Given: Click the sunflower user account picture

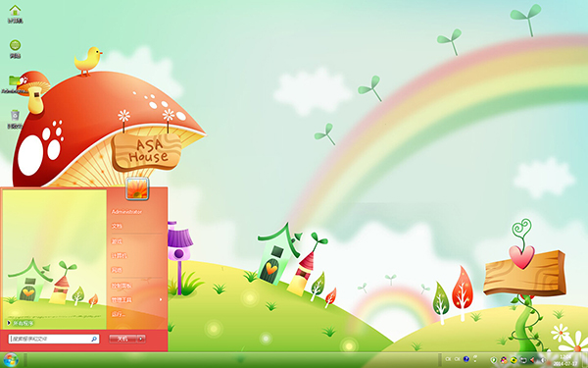Looking at the screenshot, I should coord(137,188).
